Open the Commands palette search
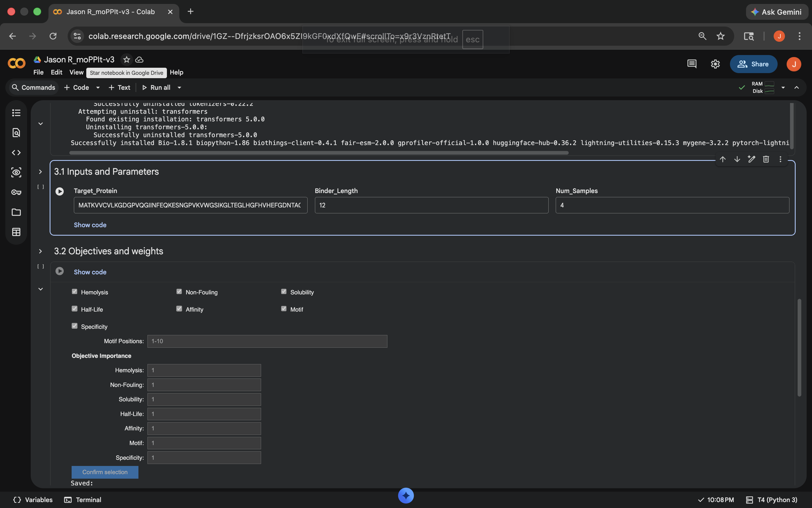812x508 pixels. click(x=33, y=87)
